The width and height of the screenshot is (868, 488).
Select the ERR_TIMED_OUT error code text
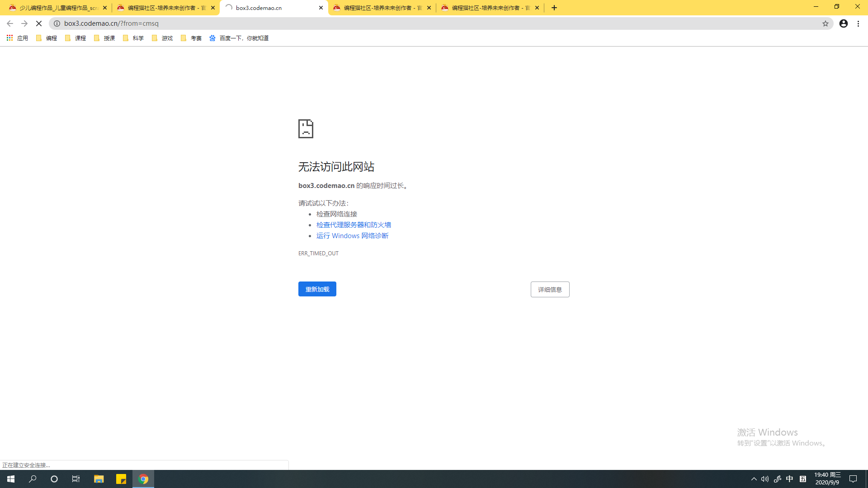point(318,253)
